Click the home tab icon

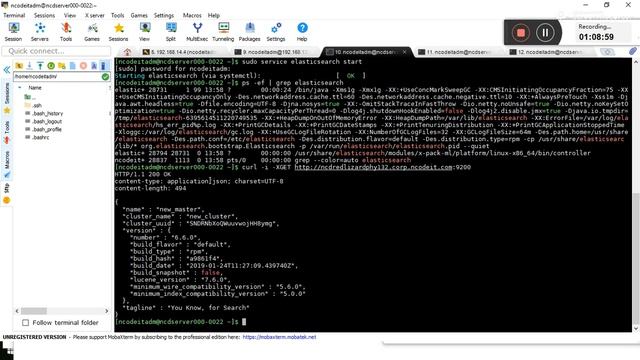[x=127, y=52]
